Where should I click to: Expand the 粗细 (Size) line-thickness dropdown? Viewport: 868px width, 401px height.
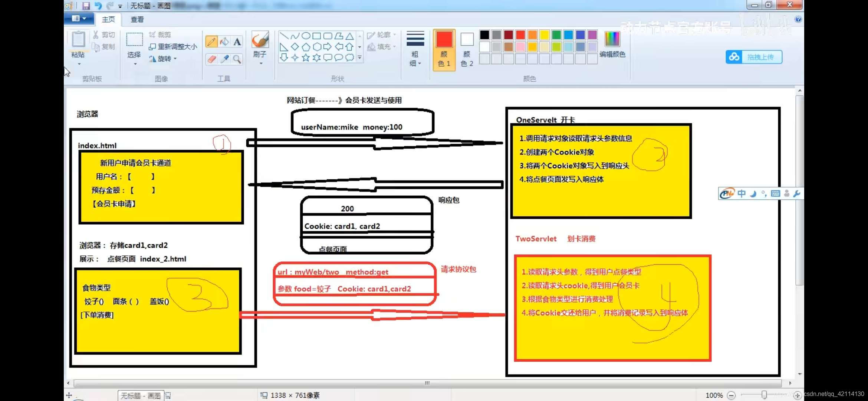point(415,49)
